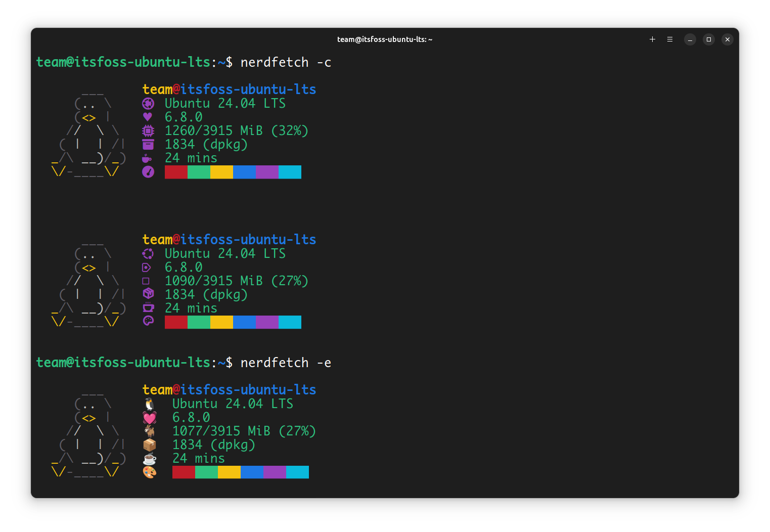Open the terminal hamburger menu

pos(670,39)
